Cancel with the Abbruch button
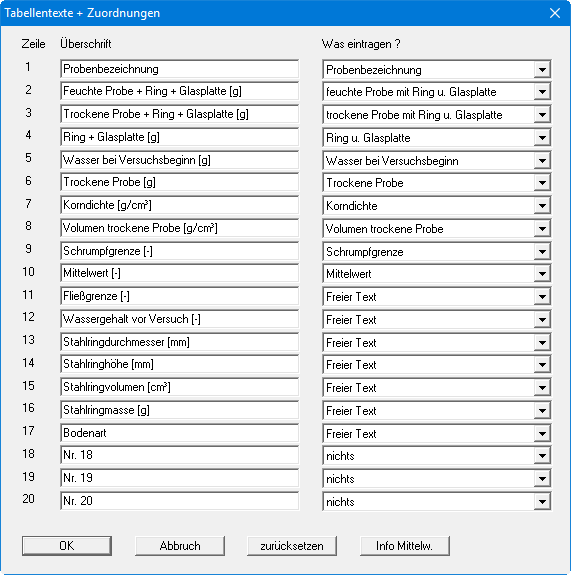The height and width of the screenshot is (575, 571). click(x=180, y=546)
